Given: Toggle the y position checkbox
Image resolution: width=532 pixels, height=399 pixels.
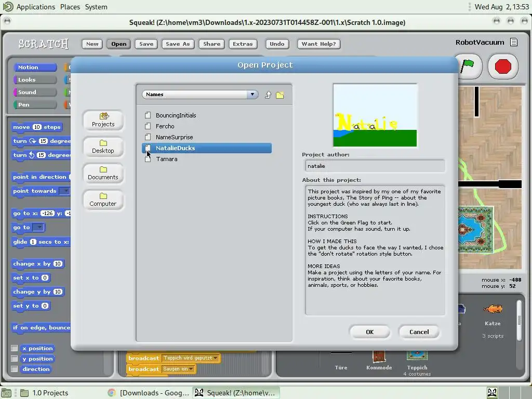Looking at the screenshot, I should tap(14, 358).
